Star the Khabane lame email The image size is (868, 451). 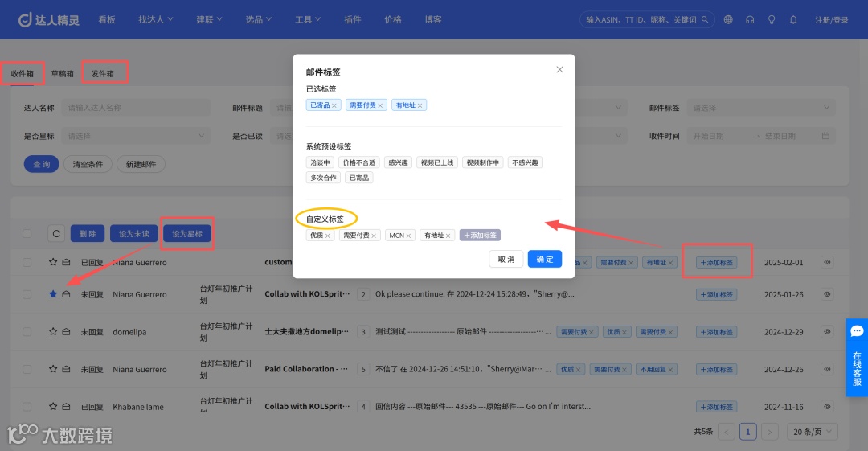coord(53,406)
